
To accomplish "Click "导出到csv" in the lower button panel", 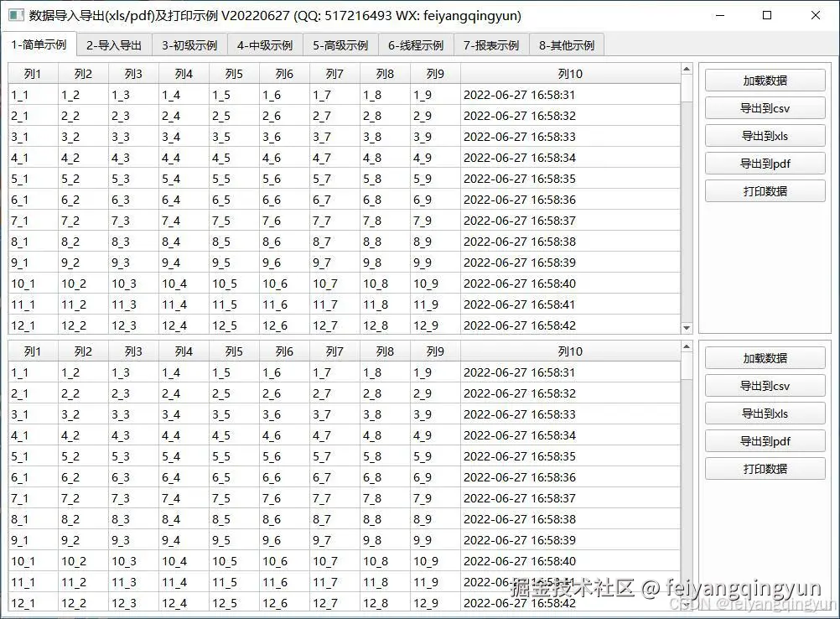I will (x=764, y=386).
